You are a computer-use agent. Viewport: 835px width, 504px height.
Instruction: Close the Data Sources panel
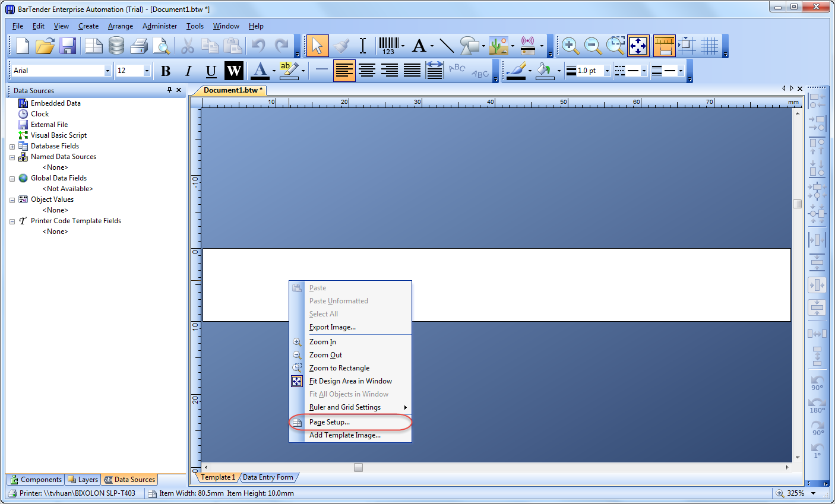point(179,90)
